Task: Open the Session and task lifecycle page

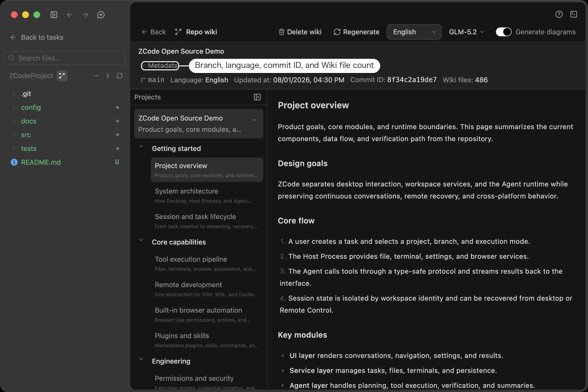Action: 207,221
